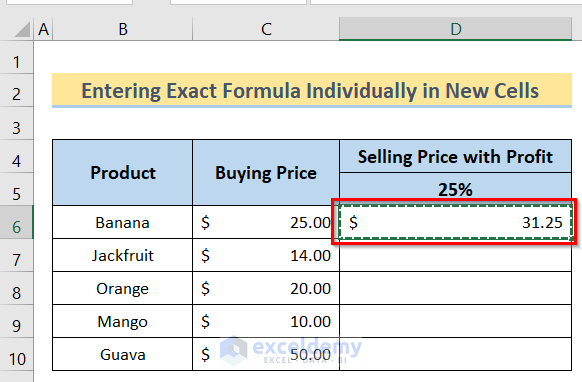Screen dimensions: 582x382
Task: Click the 'Orange' cell
Action: point(123,288)
